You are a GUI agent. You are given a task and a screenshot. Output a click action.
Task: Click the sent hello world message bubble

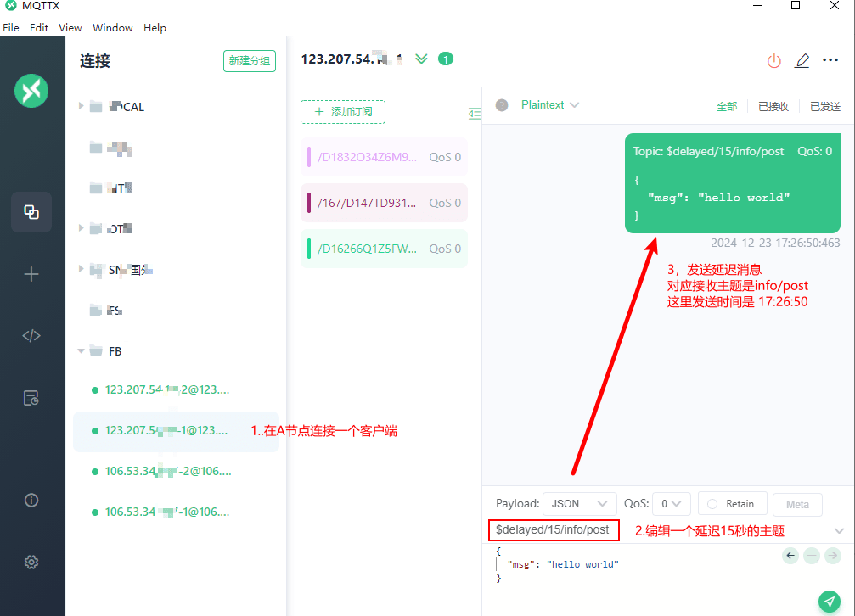pyautogui.click(x=733, y=183)
